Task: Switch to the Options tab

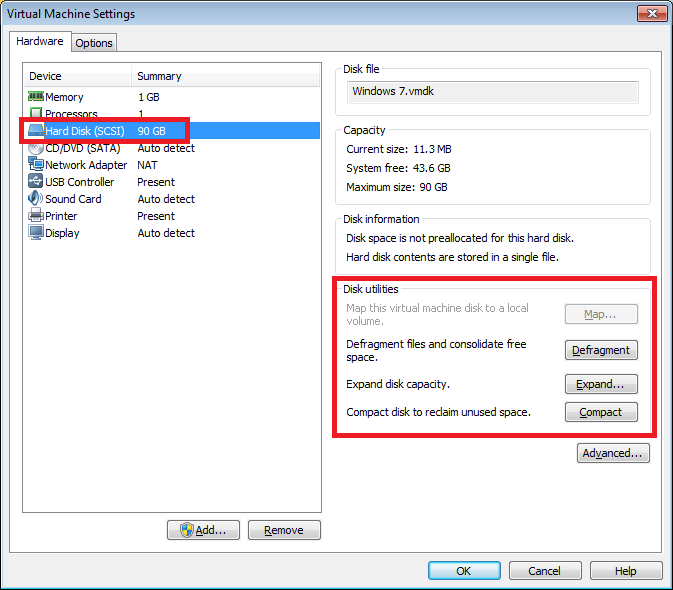Action: pyautogui.click(x=94, y=43)
